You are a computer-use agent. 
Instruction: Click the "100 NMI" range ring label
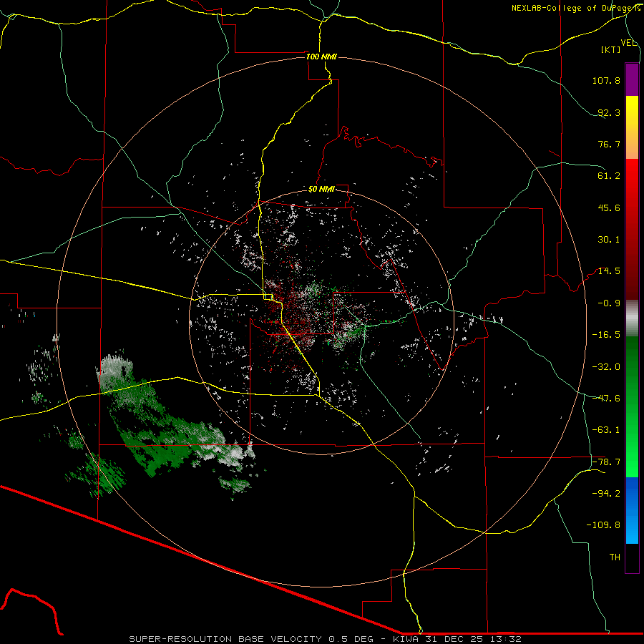point(321,57)
